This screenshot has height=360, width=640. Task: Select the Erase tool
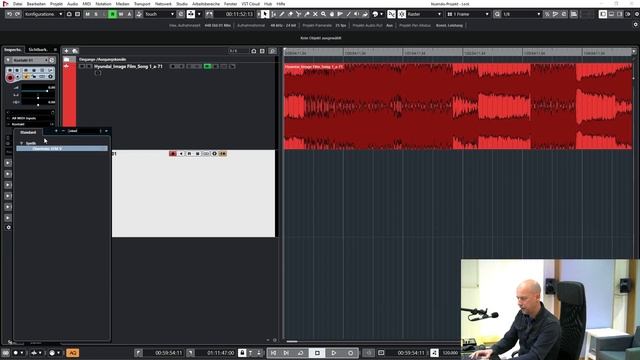pos(290,14)
